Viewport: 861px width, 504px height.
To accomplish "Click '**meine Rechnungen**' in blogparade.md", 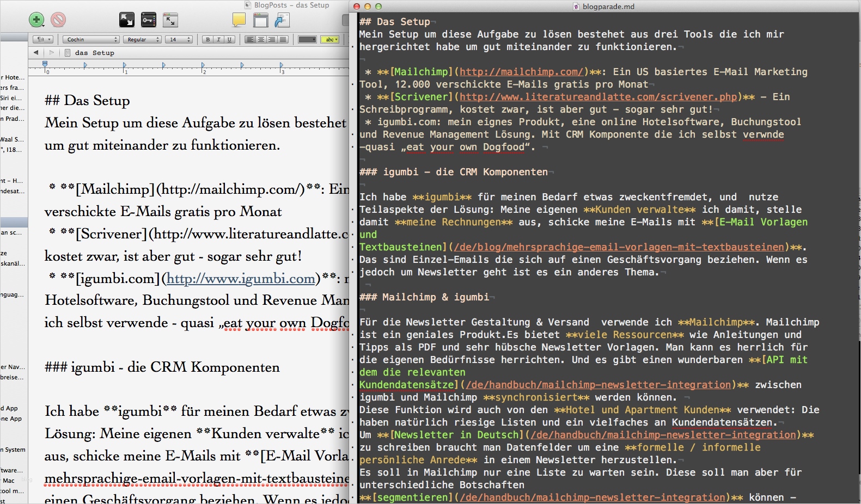I will [x=454, y=222].
